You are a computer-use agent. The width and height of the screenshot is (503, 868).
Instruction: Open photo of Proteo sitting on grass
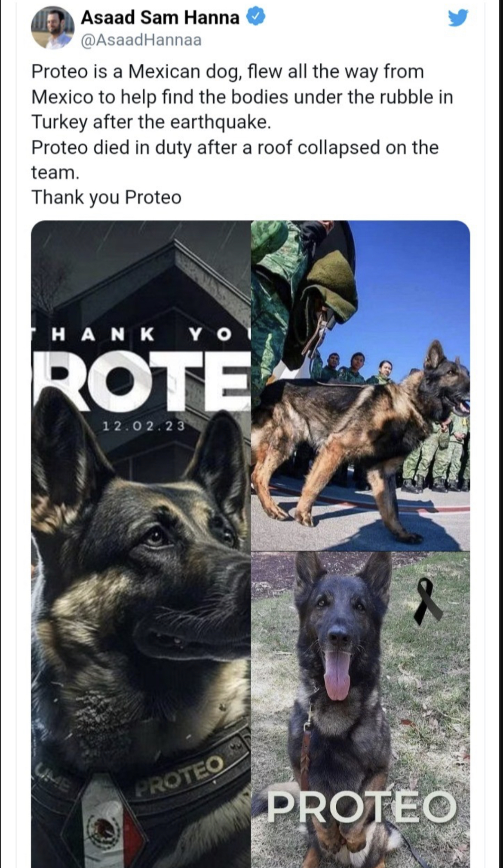click(x=360, y=710)
